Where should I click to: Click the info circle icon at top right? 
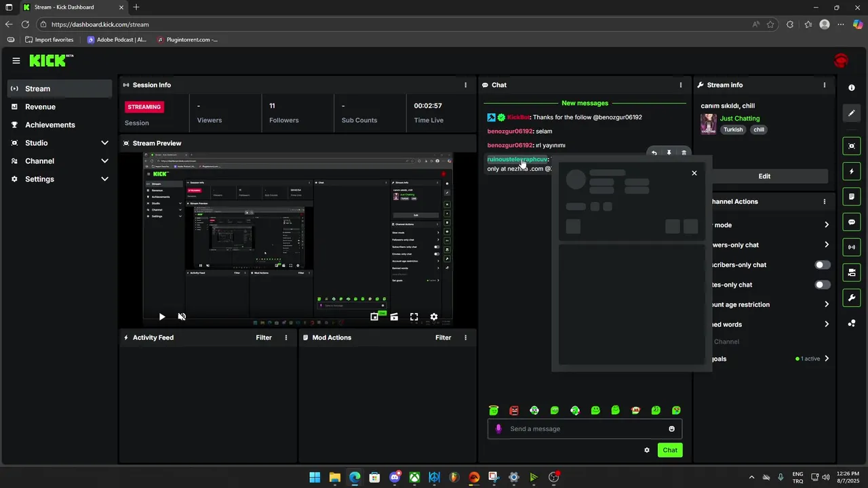[x=852, y=88]
